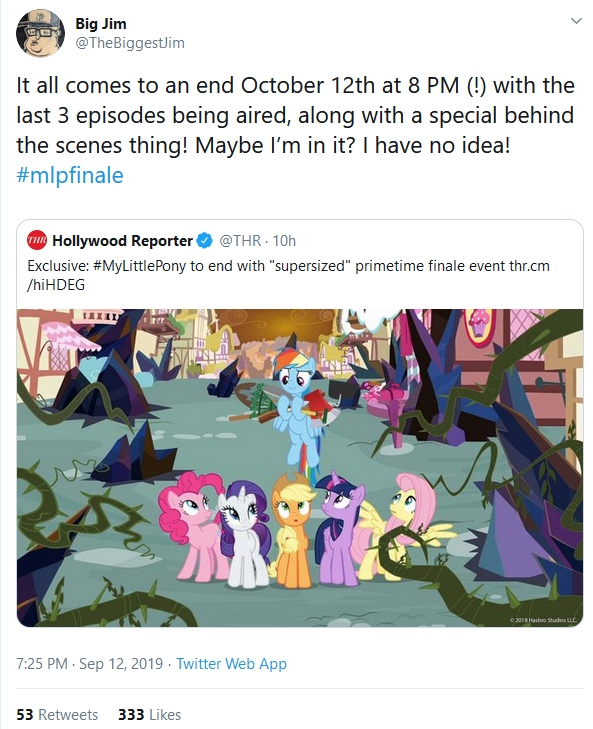Open the Hollywood Reporter THR logo icon
593x729 pixels.
pyautogui.click(x=37, y=240)
